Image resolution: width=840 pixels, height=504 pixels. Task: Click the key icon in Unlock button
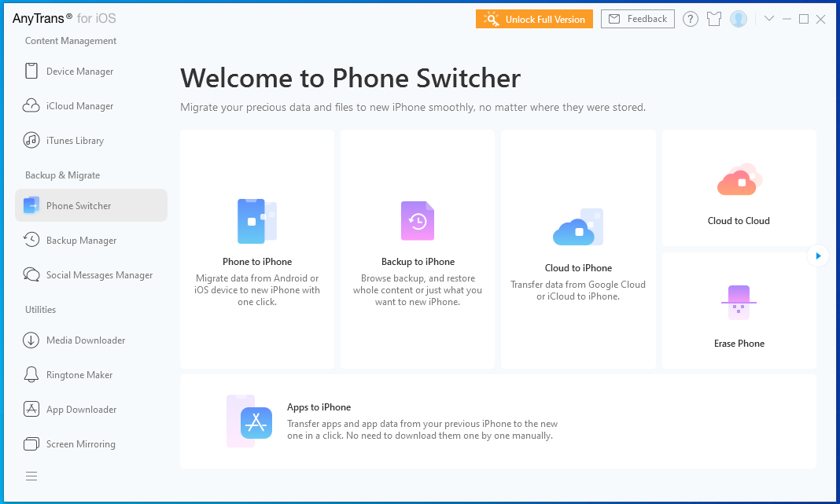click(x=491, y=19)
